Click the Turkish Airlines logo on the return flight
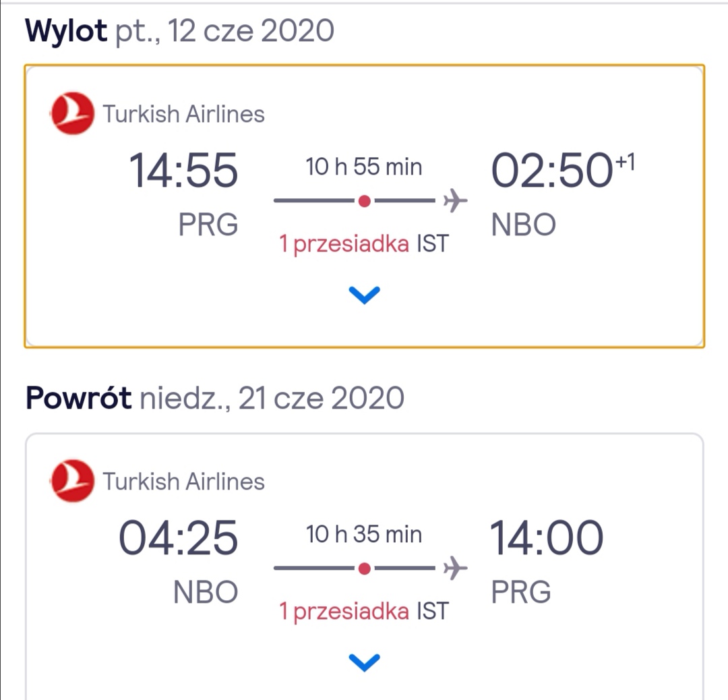The height and width of the screenshot is (700, 728). pyautogui.click(x=72, y=481)
